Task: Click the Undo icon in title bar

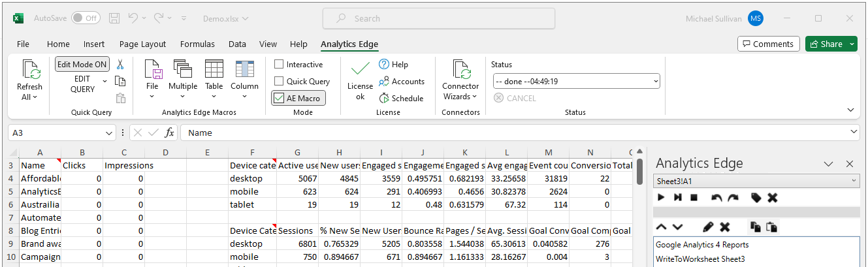Action: pos(133,18)
